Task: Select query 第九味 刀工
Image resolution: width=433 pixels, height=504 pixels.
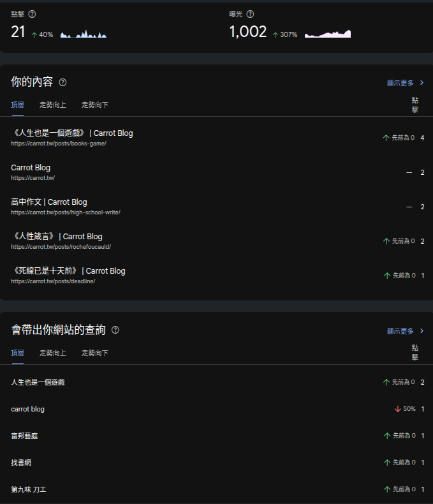Action: [29, 489]
